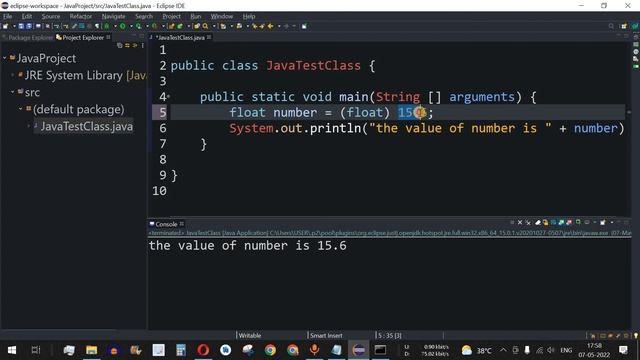Launch Debug with the bug icon

[106, 26]
